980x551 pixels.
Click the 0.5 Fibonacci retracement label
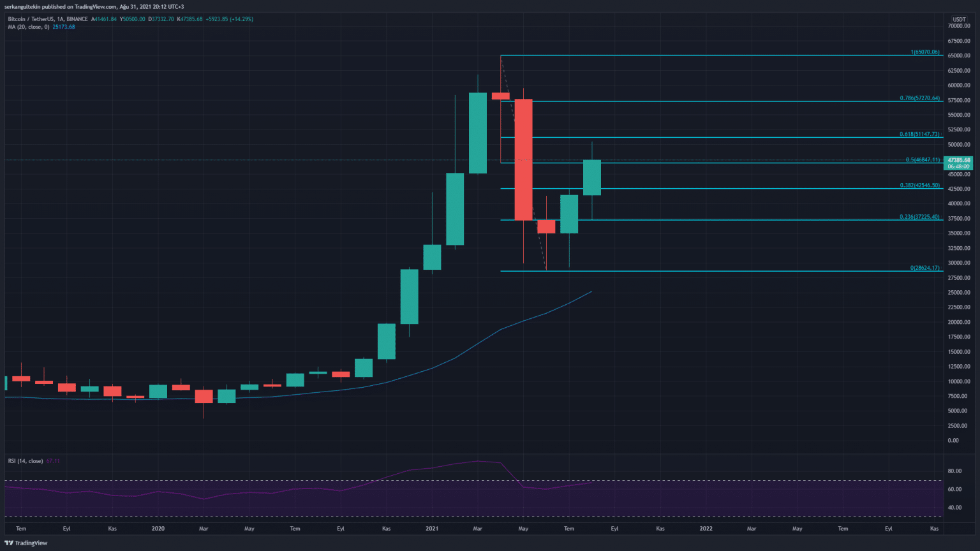[x=922, y=160]
